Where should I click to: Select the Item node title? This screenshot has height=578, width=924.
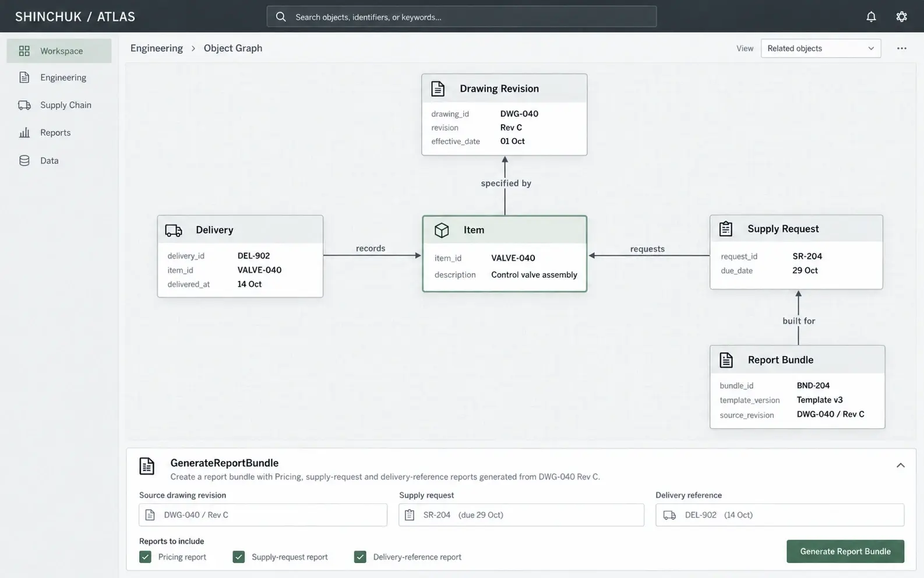click(x=474, y=230)
